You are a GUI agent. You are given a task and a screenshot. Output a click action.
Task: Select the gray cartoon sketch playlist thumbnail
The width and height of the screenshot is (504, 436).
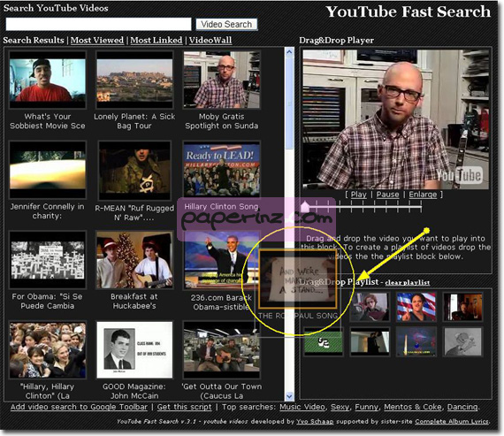coord(462,341)
